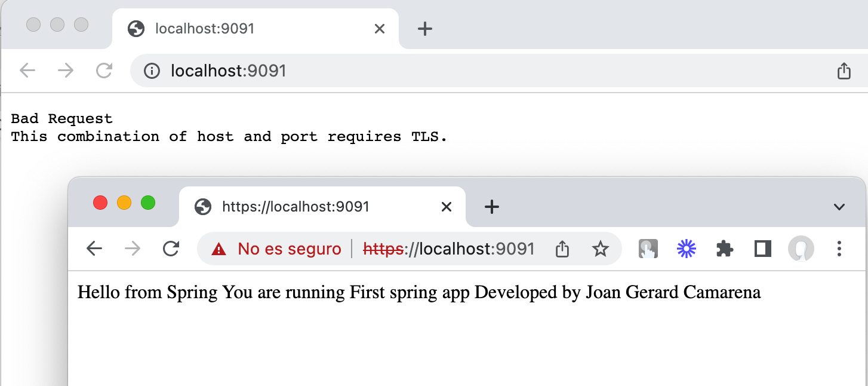The width and height of the screenshot is (868, 386).
Task: Reload the https://localhost:9091 page
Action: (171, 249)
